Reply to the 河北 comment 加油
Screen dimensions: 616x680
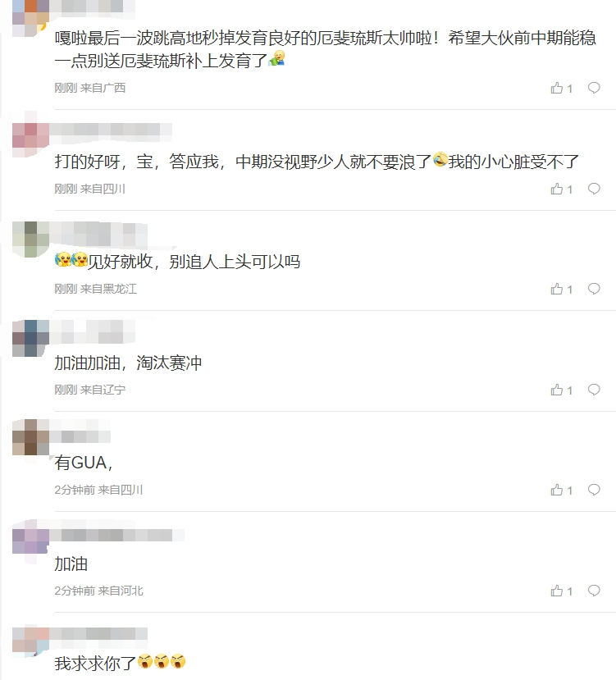[x=594, y=591]
